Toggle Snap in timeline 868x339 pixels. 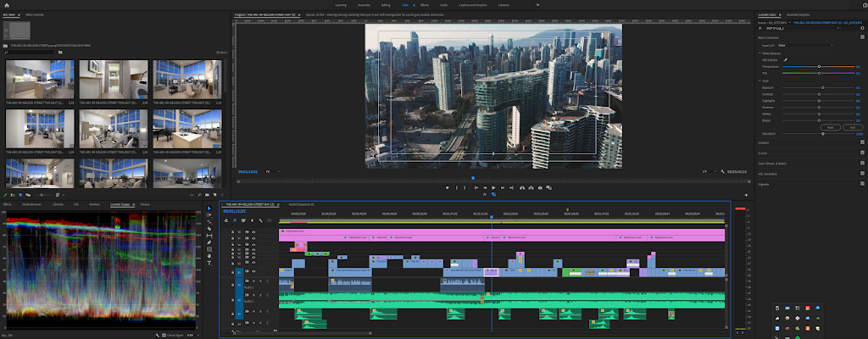(235, 220)
